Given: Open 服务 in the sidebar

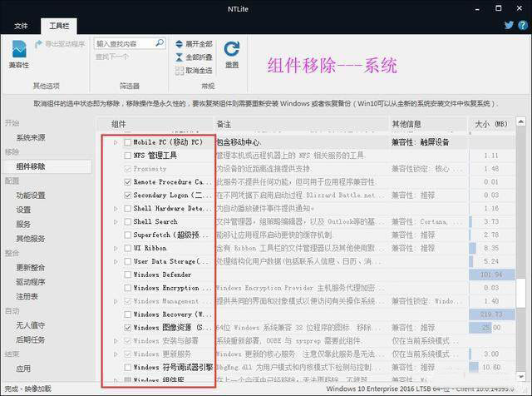Looking at the screenshot, I should [x=23, y=224].
